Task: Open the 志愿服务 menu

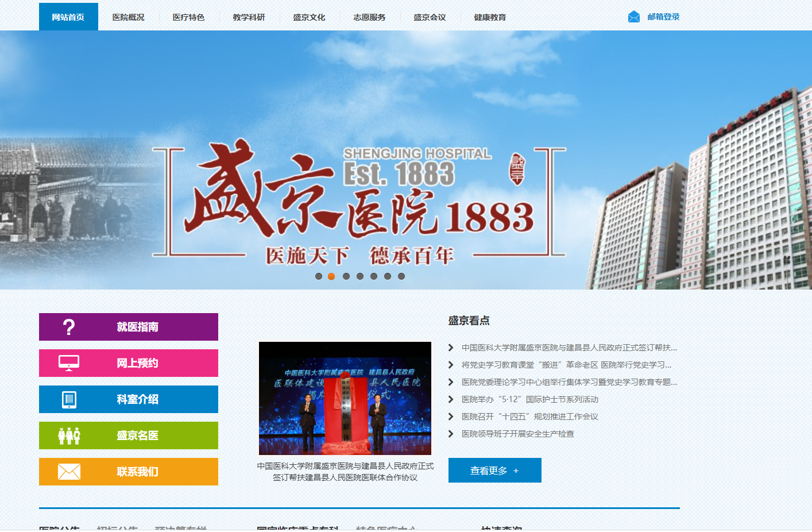Action: click(370, 17)
